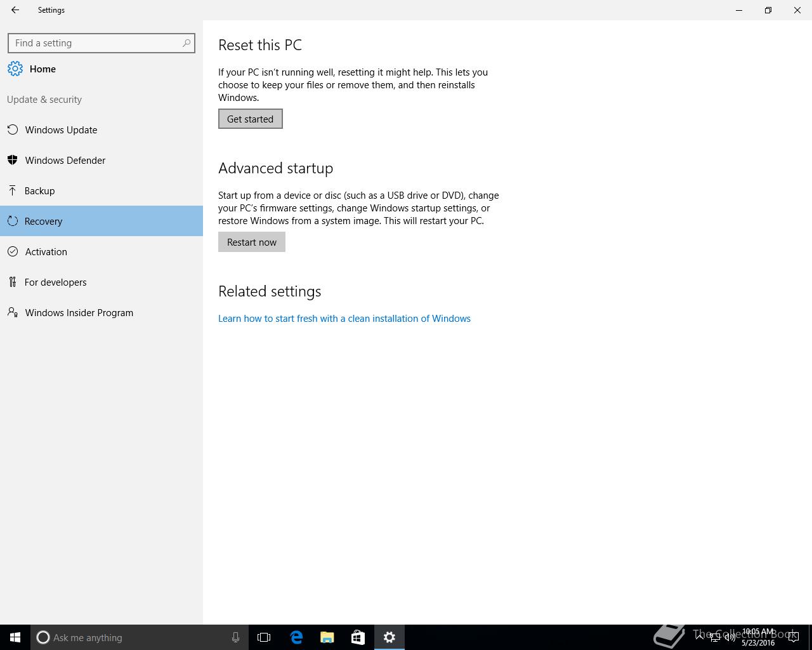Click the Advanced startup heading

(x=275, y=168)
